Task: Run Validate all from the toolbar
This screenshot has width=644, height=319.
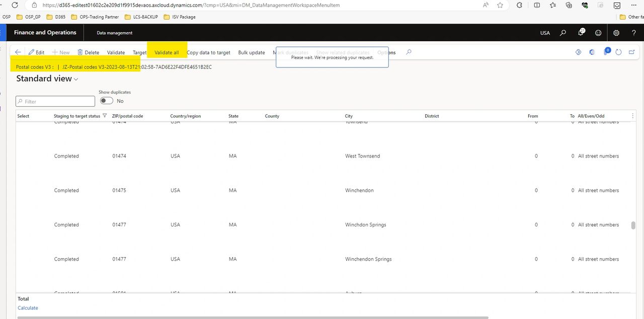Action: point(167,52)
